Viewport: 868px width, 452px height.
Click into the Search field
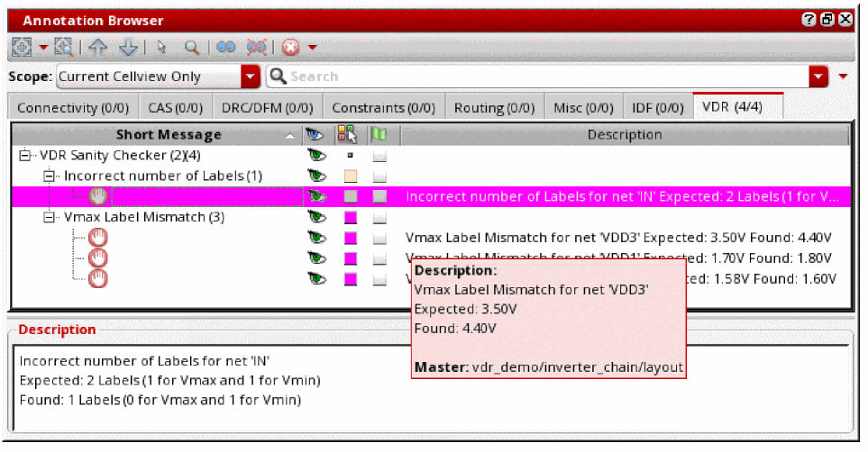pyautogui.click(x=537, y=77)
